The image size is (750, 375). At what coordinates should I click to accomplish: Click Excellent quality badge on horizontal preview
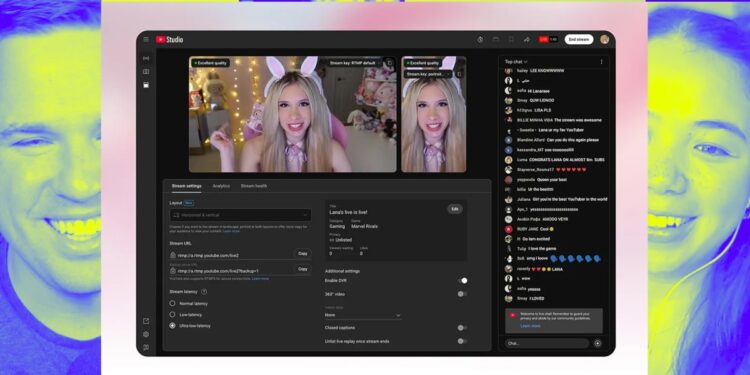210,63
